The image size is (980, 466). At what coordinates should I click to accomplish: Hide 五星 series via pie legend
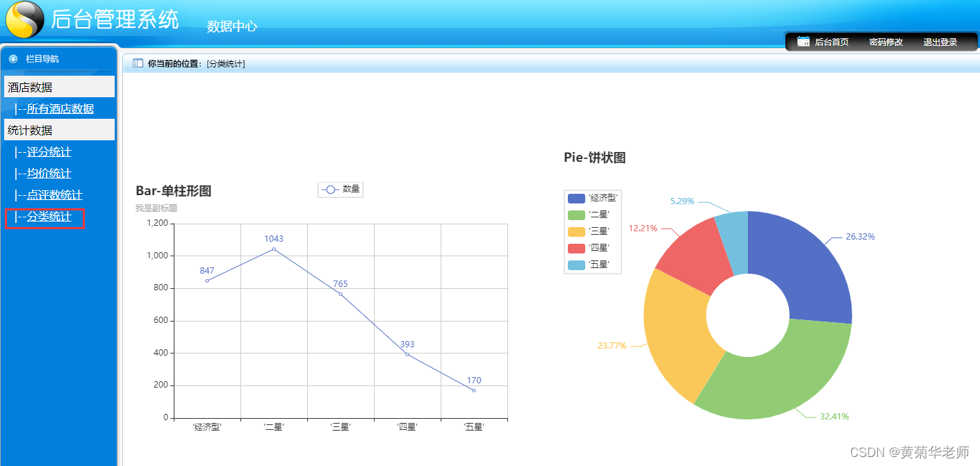[577, 265]
